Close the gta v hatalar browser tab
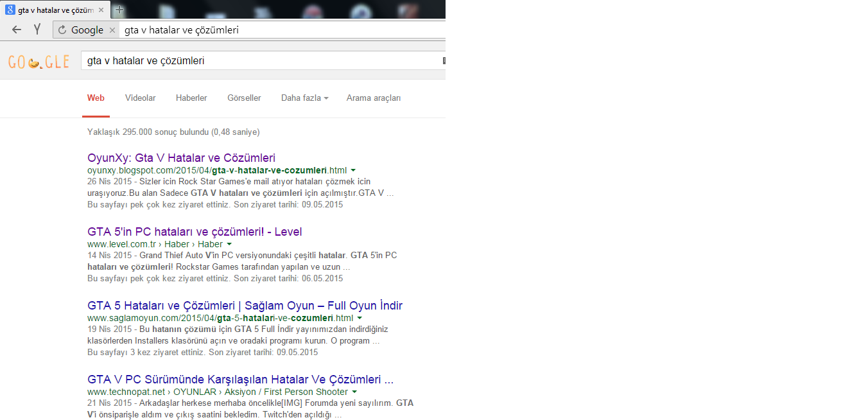 (101, 10)
